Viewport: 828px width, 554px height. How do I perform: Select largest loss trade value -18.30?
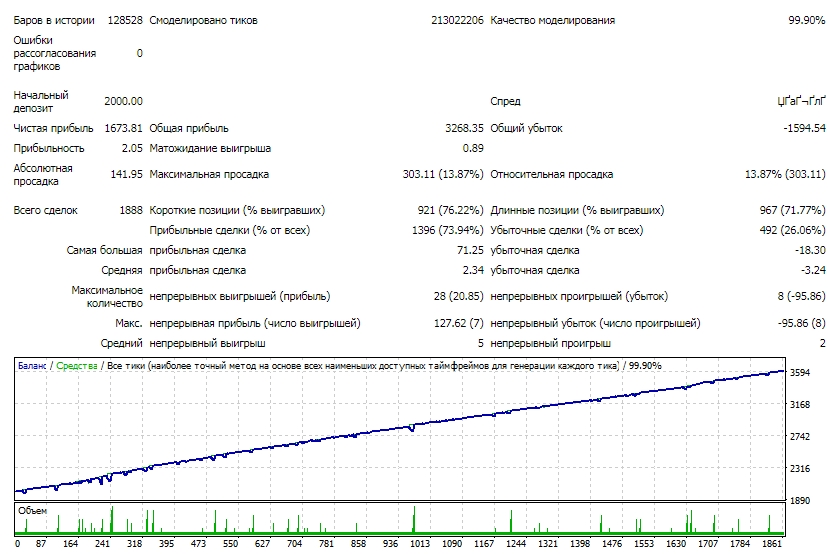click(x=810, y=250)
